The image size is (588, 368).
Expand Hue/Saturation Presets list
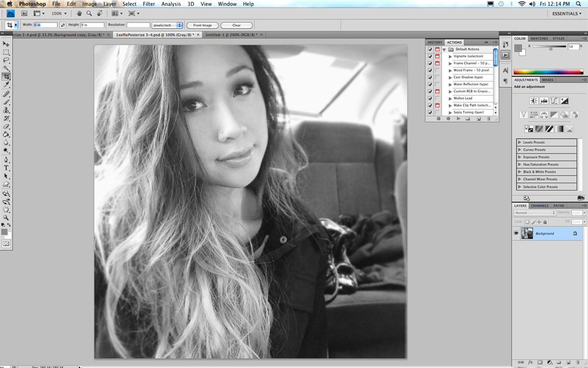pos(519,164)
